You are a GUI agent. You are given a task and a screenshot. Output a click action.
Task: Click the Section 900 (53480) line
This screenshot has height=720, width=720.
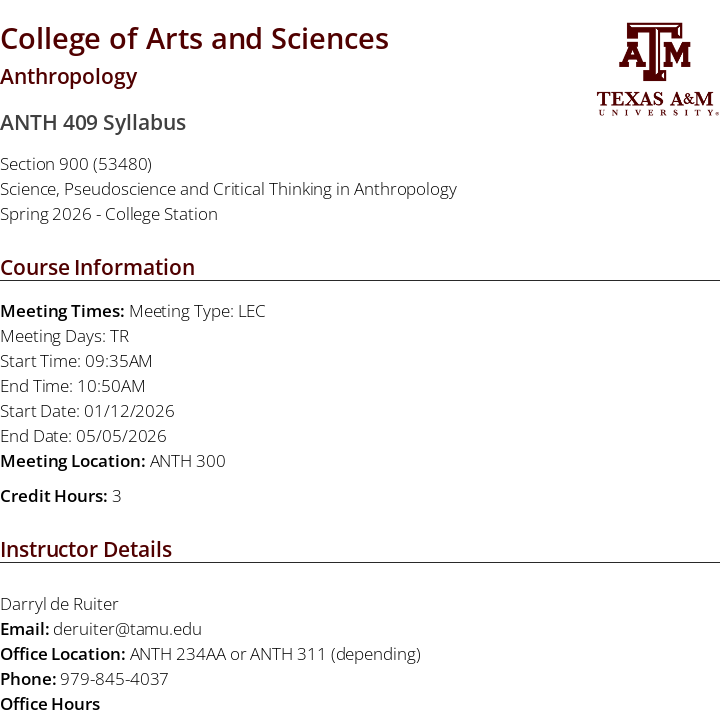pyautogui.click(x=76, y=164)
